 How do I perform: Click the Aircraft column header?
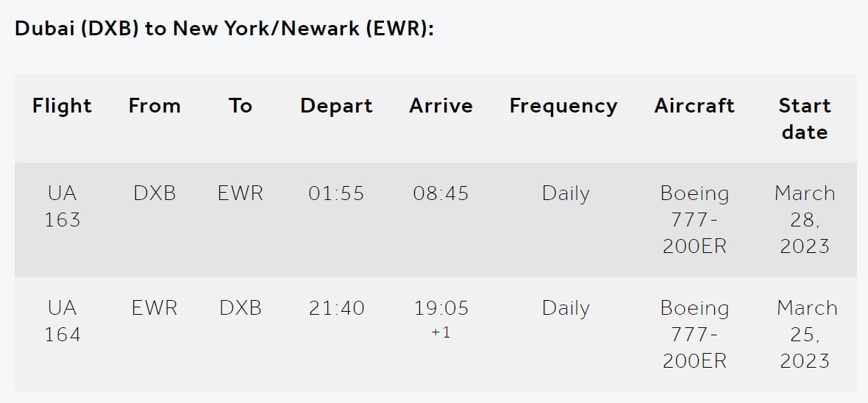point(694,106)
